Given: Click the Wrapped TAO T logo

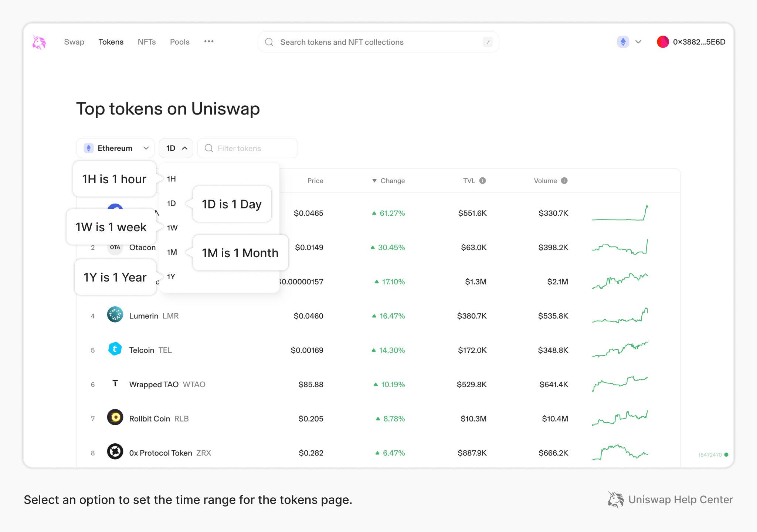Looking at the screenshot, I should [115, 383].
